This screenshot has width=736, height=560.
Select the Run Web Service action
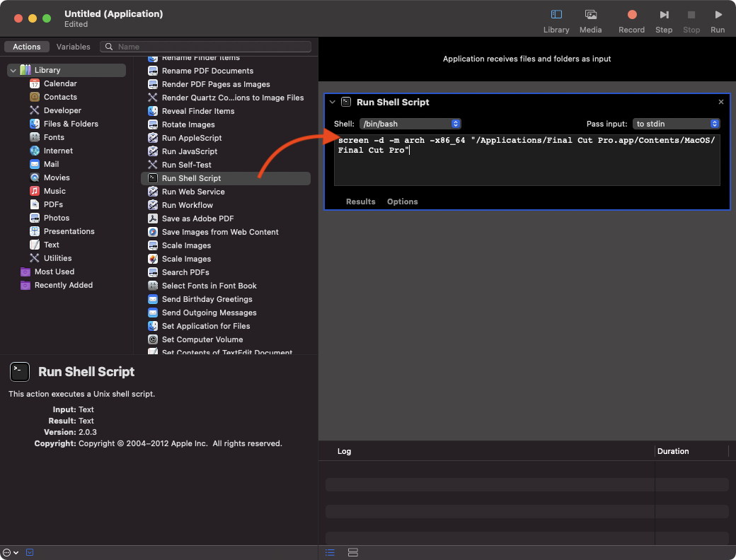click(193, 192)
